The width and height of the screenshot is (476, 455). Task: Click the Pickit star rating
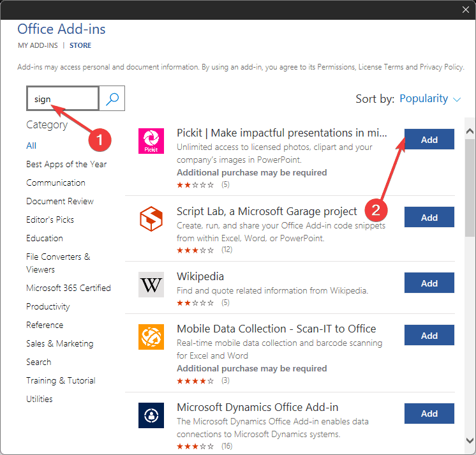pyautogui.click(x=195, y=185)
